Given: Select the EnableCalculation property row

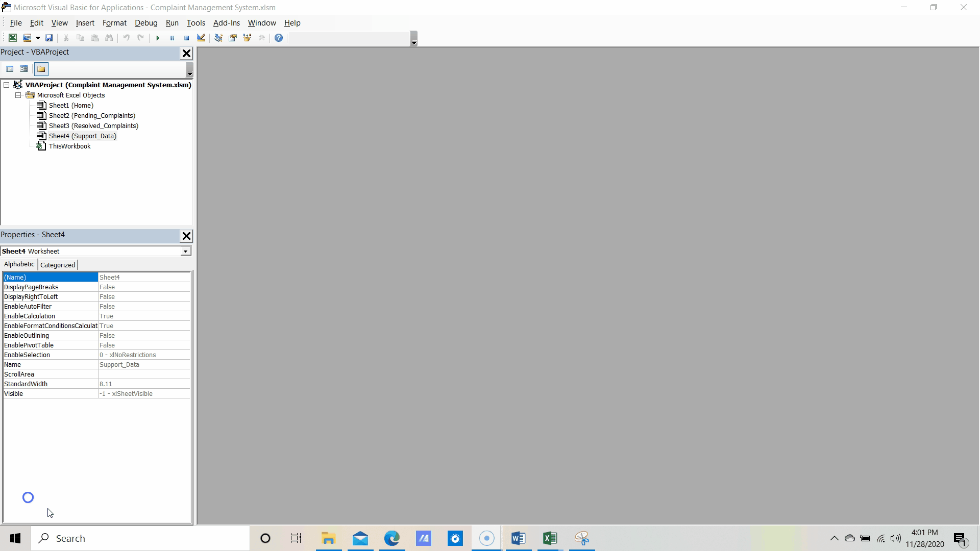Looking at the screenshot, I should coord(97,316).
